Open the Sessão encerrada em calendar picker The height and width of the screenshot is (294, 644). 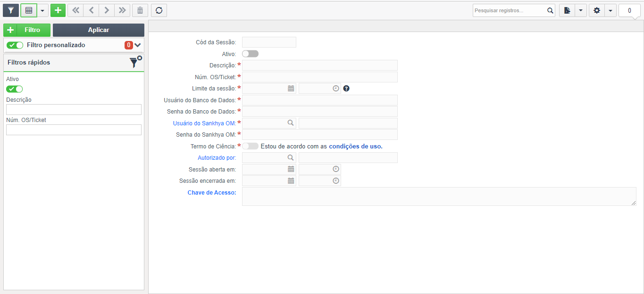[291, 180]
